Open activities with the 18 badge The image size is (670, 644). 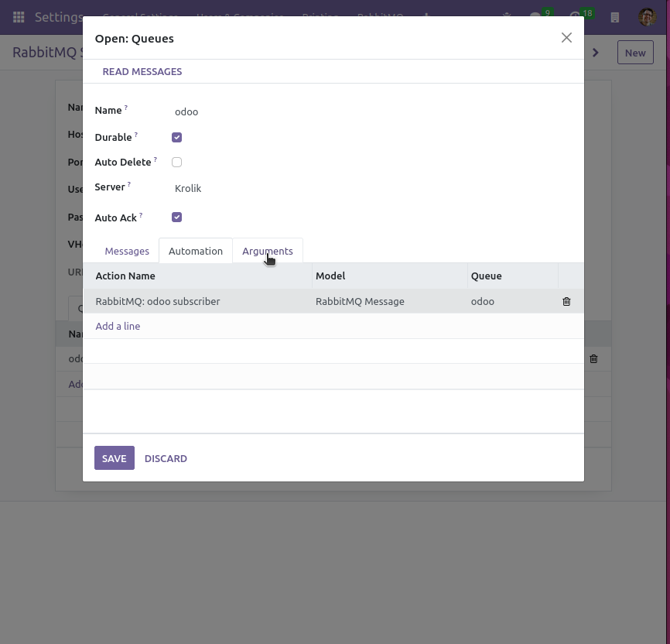click(581, 15)
